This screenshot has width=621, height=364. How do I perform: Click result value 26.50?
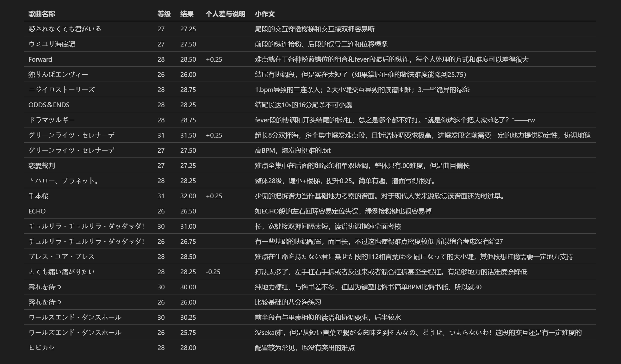click(188, 211)
